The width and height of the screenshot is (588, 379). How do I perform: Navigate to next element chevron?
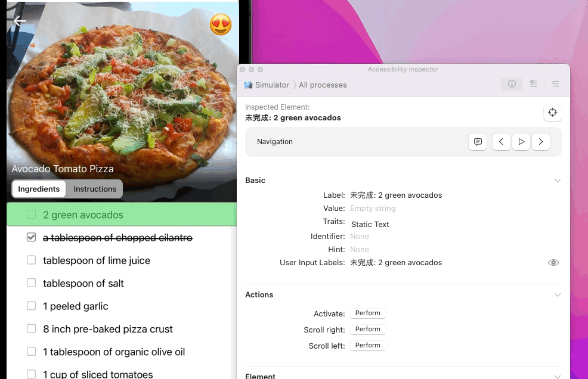click(540, 142)
